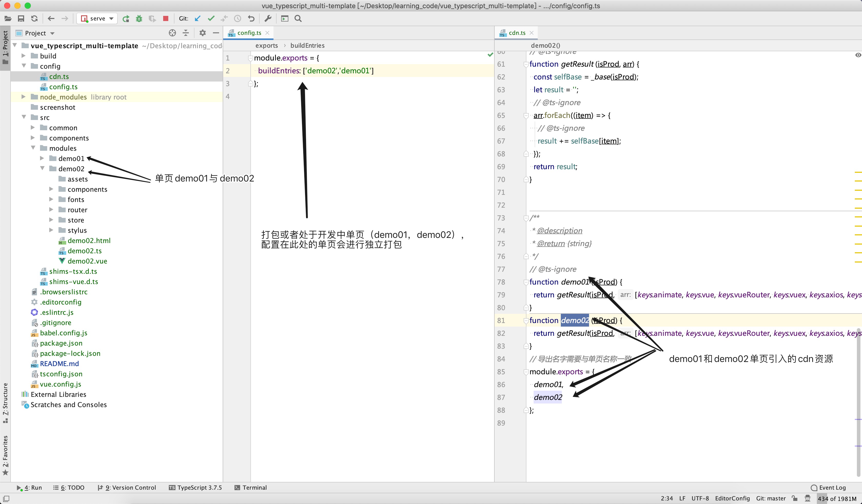
Task: Toggle the tool windows button at bottom-left
Action: coord(6,499)
